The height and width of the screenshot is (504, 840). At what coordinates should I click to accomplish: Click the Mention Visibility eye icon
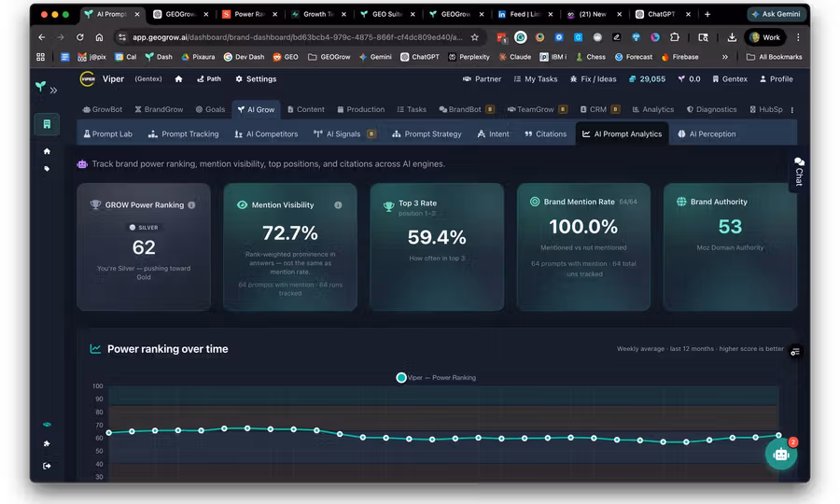coord(242,205)
